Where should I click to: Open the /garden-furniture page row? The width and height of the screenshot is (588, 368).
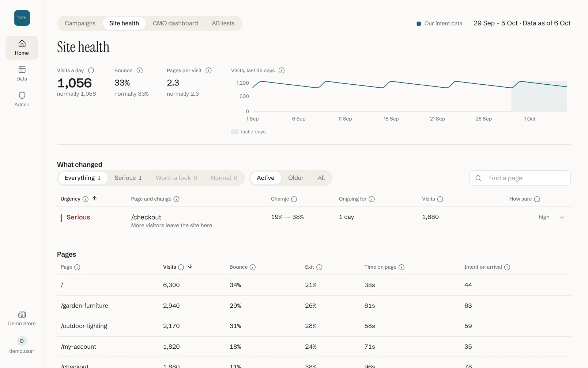314,306
